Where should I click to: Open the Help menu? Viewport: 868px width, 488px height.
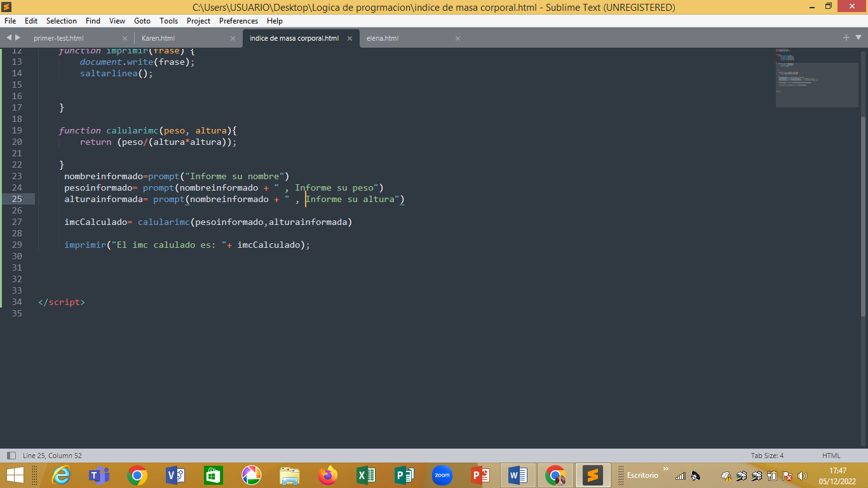pos(275,21)
